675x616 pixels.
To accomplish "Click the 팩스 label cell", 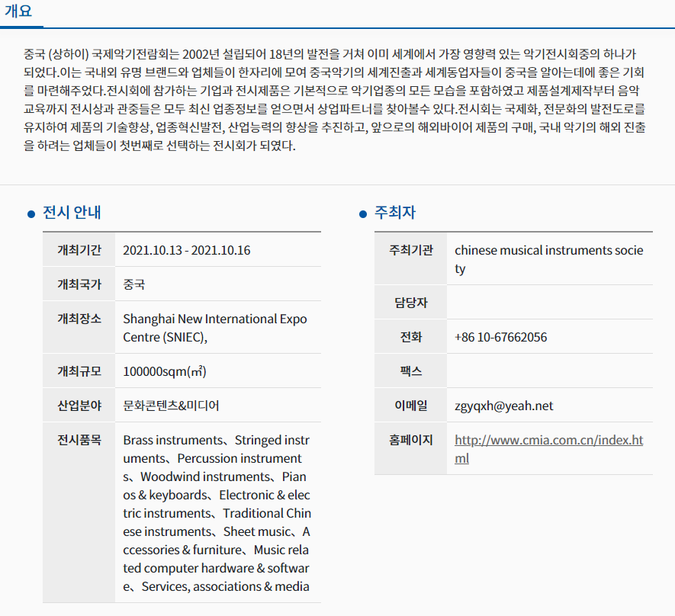I will (x=410, y=371).
